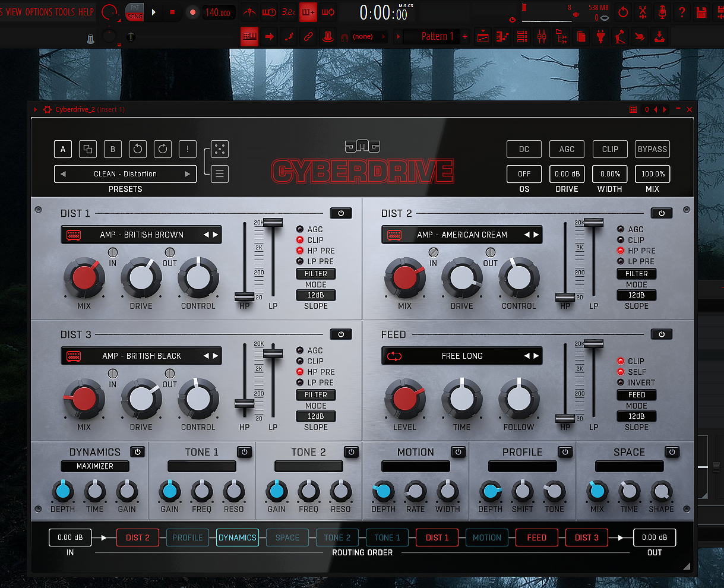
Task: Select the DYNAMICS block in routing order
Action: (238, 538)
